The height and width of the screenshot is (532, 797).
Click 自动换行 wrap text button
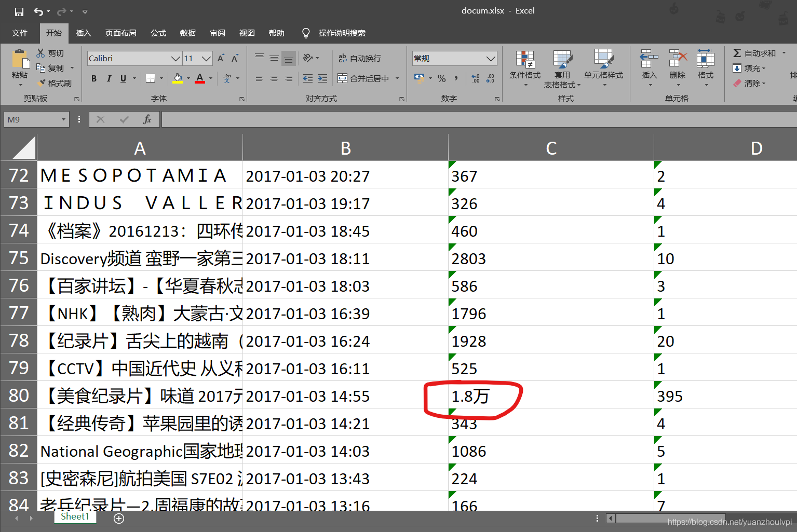[x=360, y=58]
